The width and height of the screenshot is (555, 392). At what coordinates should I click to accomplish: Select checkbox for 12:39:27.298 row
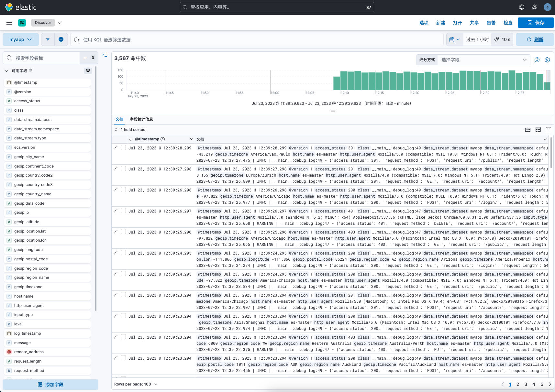click(x=123, y=169)
